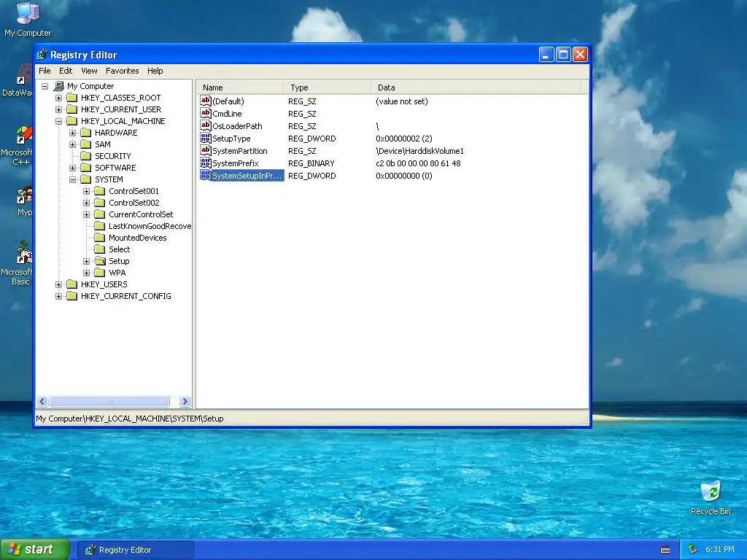Expand the HKEY_USERS node
The height and width of the screenshot is (560, 747).
click(58, 284)
